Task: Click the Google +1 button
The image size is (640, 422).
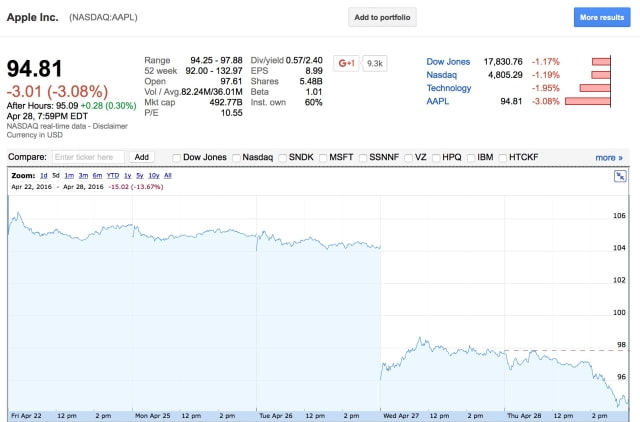Action: tap(346, 64)
